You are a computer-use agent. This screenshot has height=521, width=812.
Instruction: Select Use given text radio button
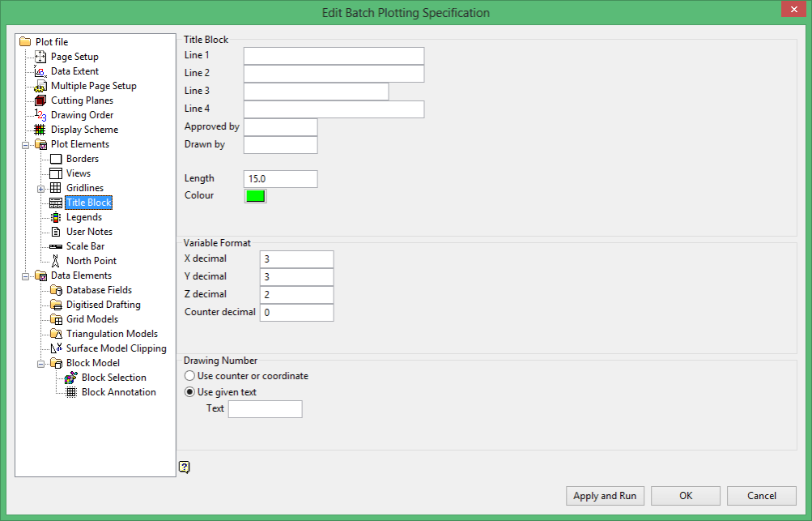(189, 392)
